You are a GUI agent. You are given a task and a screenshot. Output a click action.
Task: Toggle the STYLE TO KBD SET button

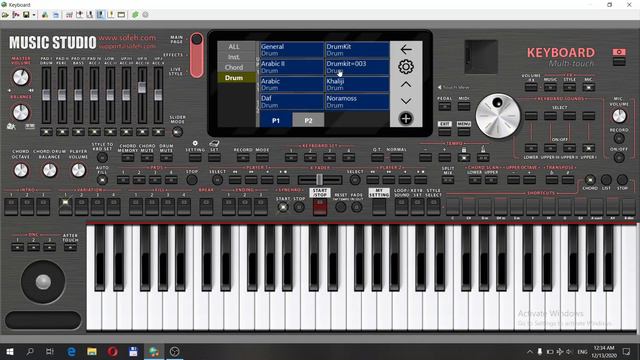(102, 157)
